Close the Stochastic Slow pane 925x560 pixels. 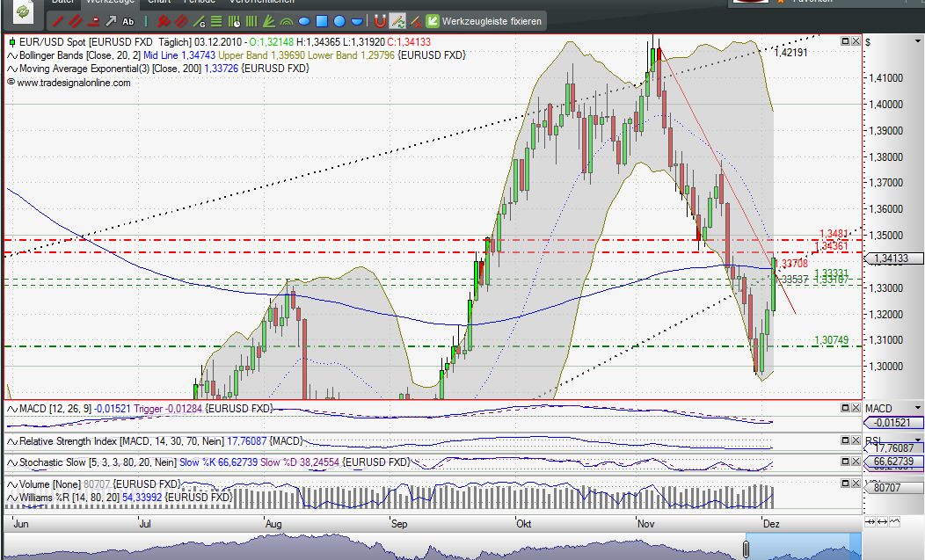pyautogui.click(x=856, y=462)
